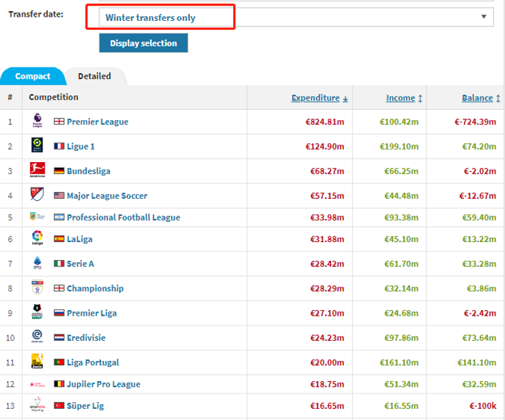
Task: Click the Professional Football League logo
Action: pyautogui.click(x=37, y=216)
